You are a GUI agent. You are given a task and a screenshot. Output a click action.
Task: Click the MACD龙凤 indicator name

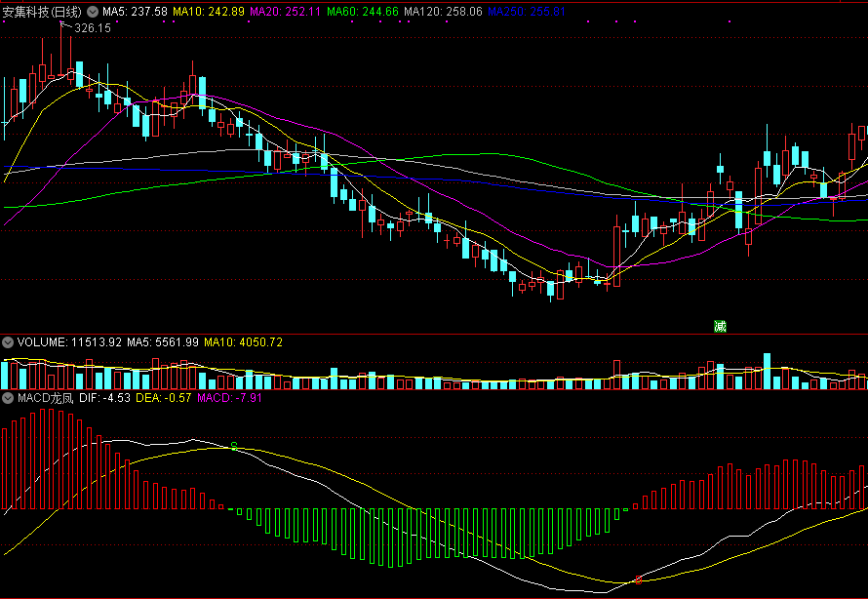coord(46,398)
